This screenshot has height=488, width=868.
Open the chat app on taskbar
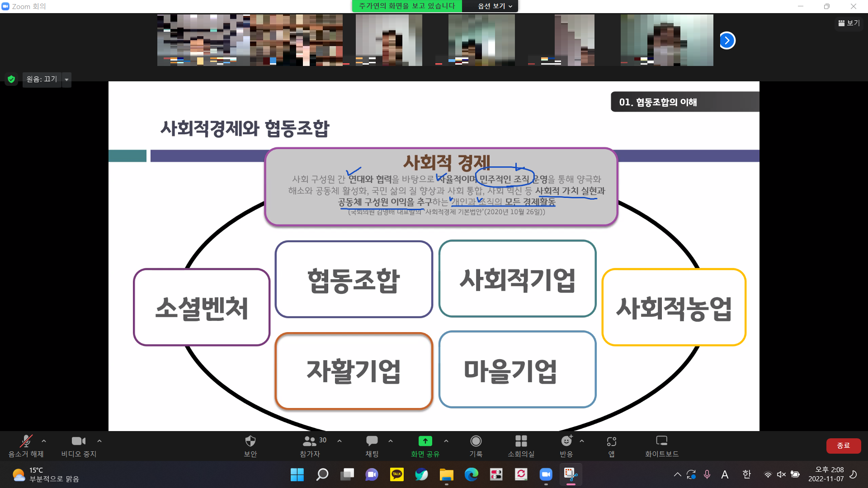(x=372, y=474)
